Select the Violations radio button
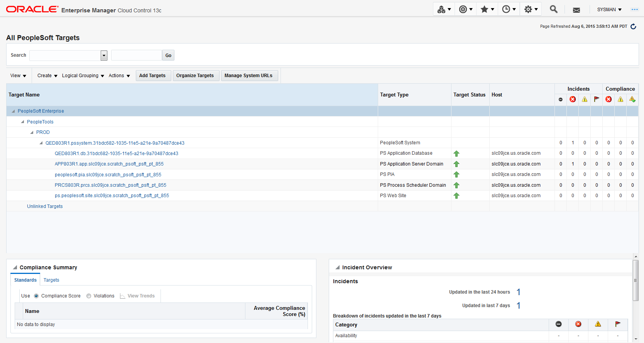Viewport: 644px width, 343px height. tap(89, 296)
